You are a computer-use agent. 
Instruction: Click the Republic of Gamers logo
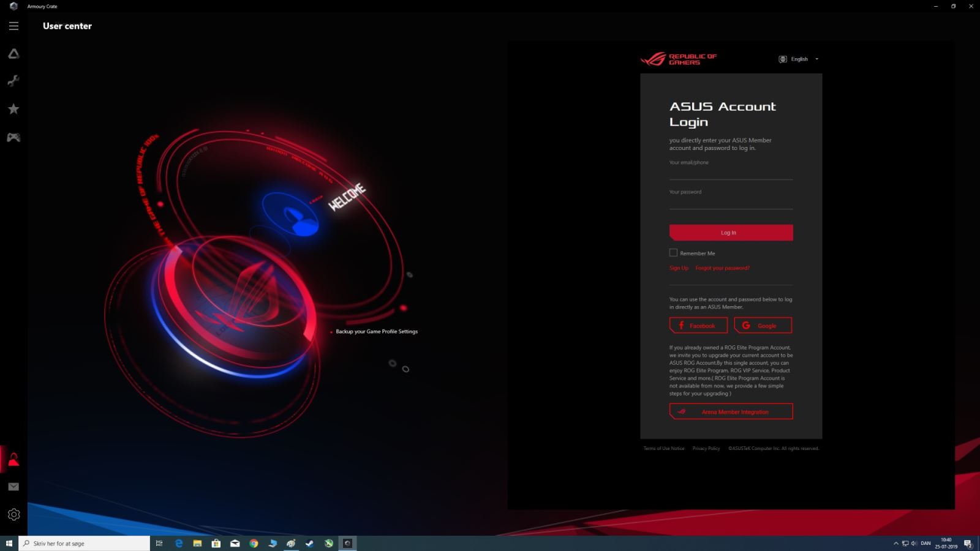[x=679, y=59]
